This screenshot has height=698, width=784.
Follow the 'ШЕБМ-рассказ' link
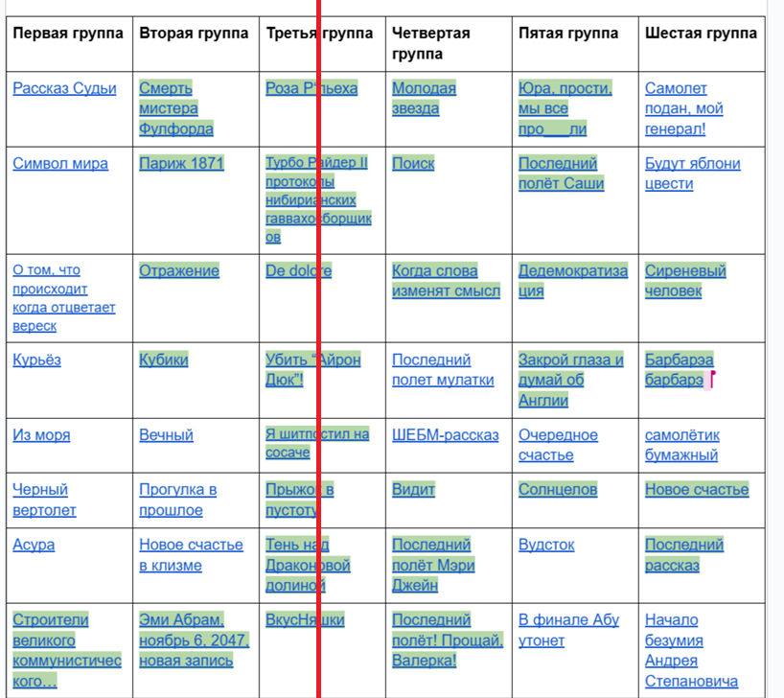click(x=446, y=434)
